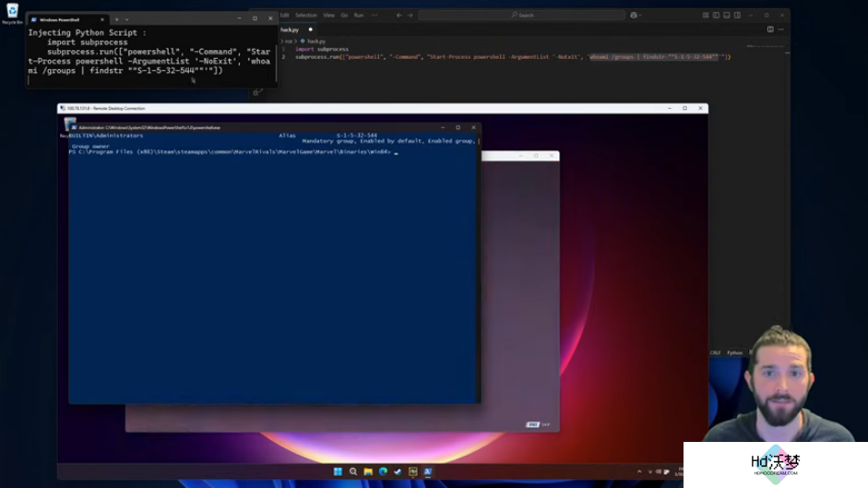Open the Copilot chat icon
Image resolution: width=868 pixels, height=488 pixels.
pos(634,15)
